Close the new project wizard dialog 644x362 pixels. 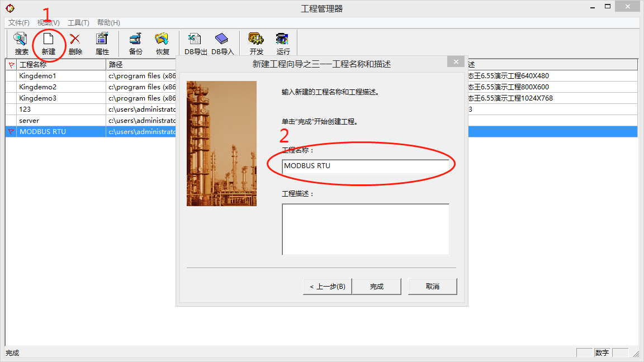[456, 62]
